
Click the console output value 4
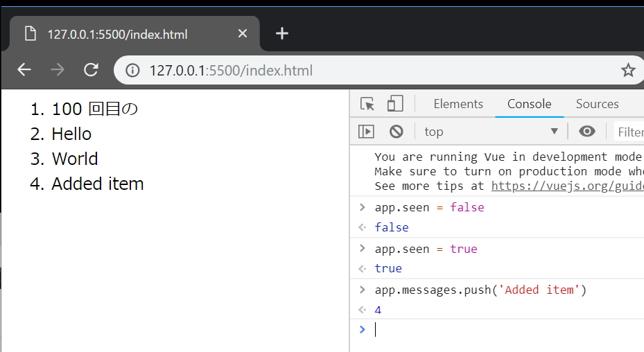tap(378, 310)
